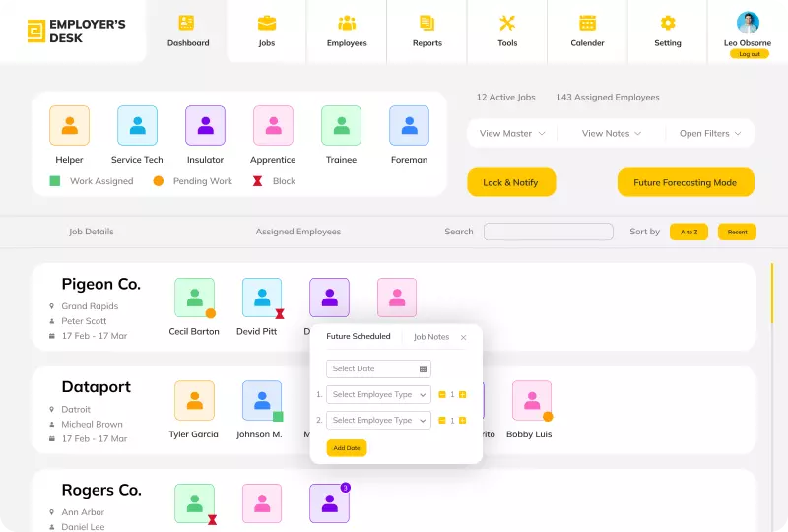Open the Employees tab in top navigation

pyautogui.click(x=347, y=31)
